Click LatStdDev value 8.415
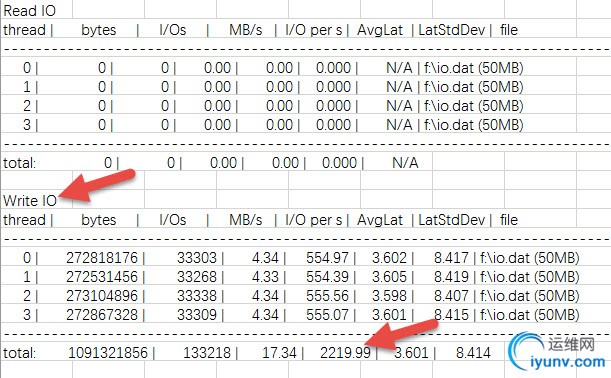The width and height of the screenshot is (611, 378). (451, 315)
